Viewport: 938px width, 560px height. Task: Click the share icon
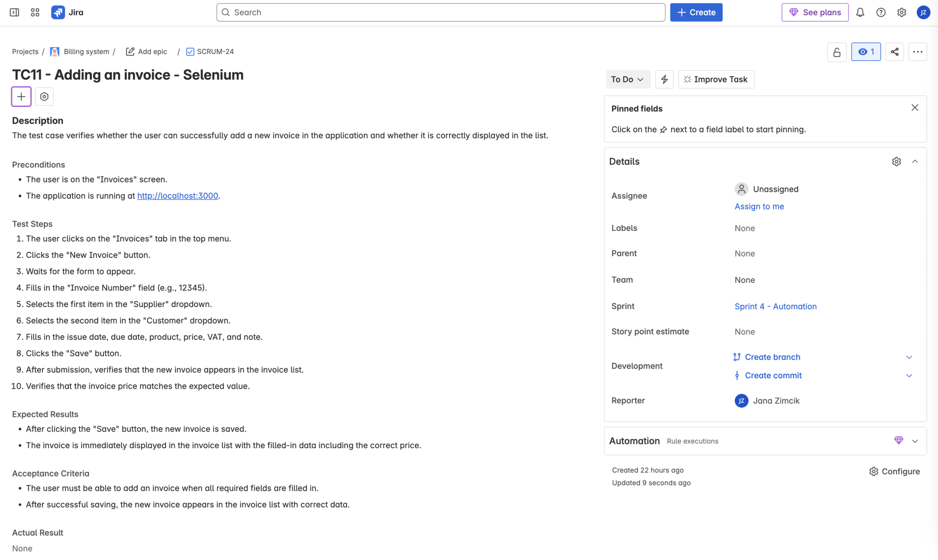[895, 52]
